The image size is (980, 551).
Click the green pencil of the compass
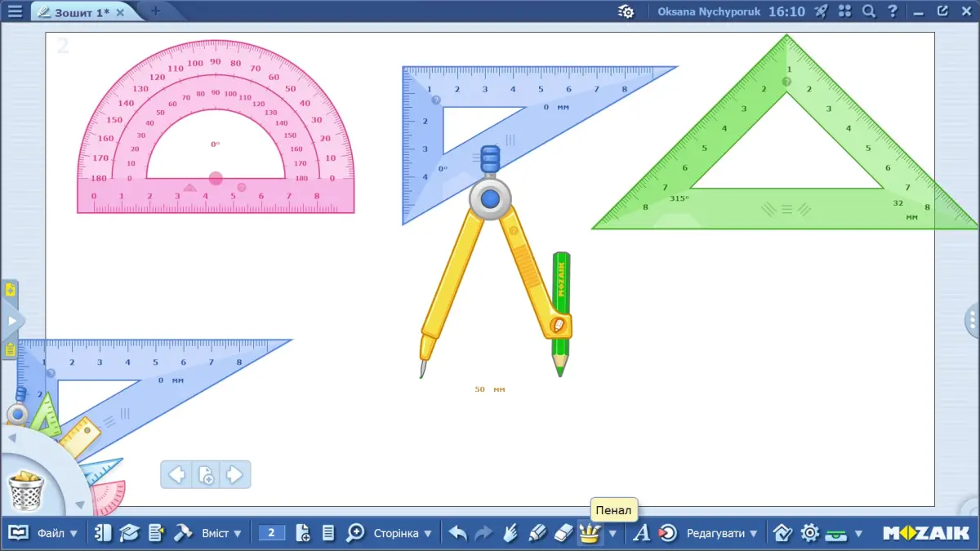560,313
